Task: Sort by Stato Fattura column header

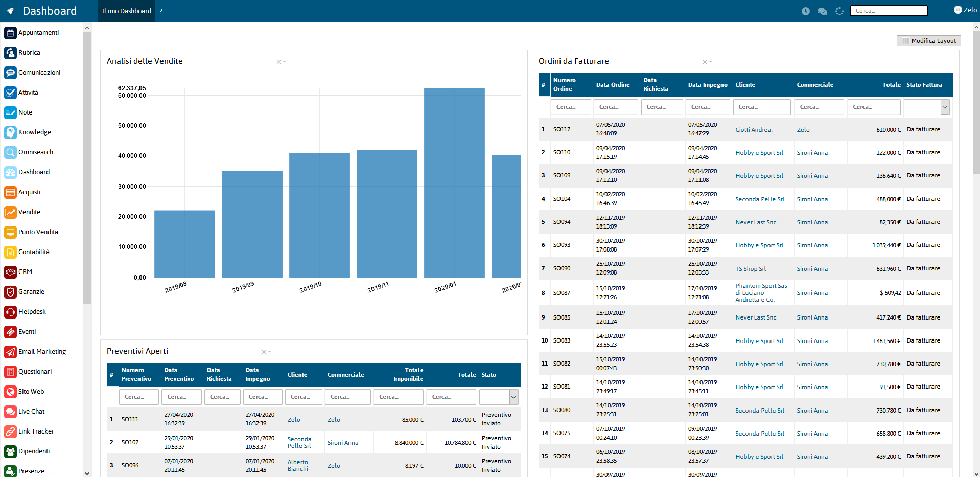Action: [924, 85]
